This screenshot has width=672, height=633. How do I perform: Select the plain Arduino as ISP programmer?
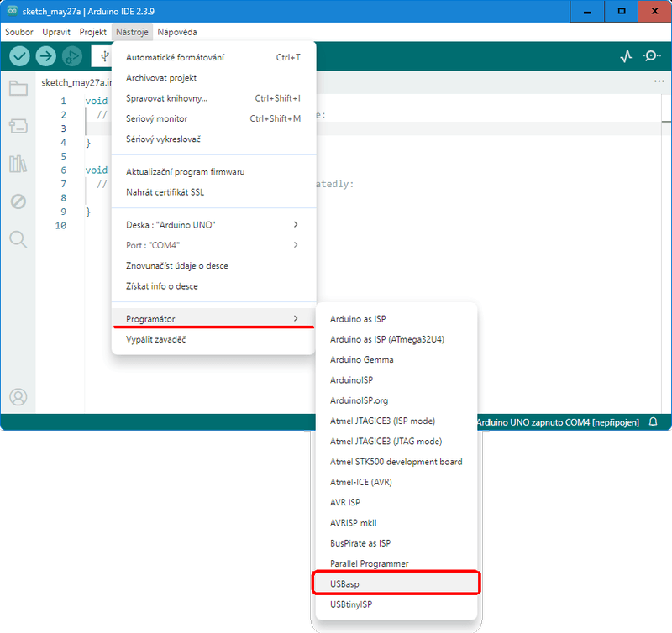click(396, 319)
